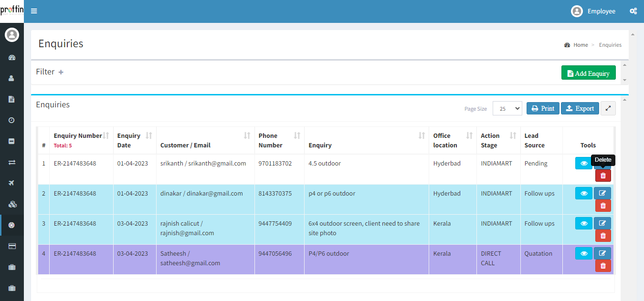The image size is (644, 301).
Task: Print the enquiries list
Action: tap(543, 108)
